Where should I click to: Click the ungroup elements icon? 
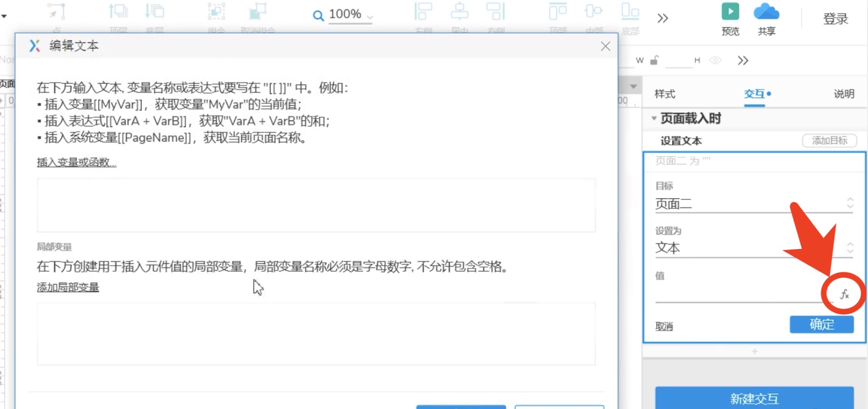tap(258, 11)
